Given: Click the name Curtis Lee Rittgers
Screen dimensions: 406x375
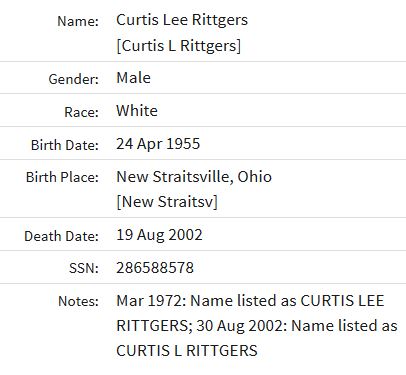Looking at the screenshot, I should point(182,20).
